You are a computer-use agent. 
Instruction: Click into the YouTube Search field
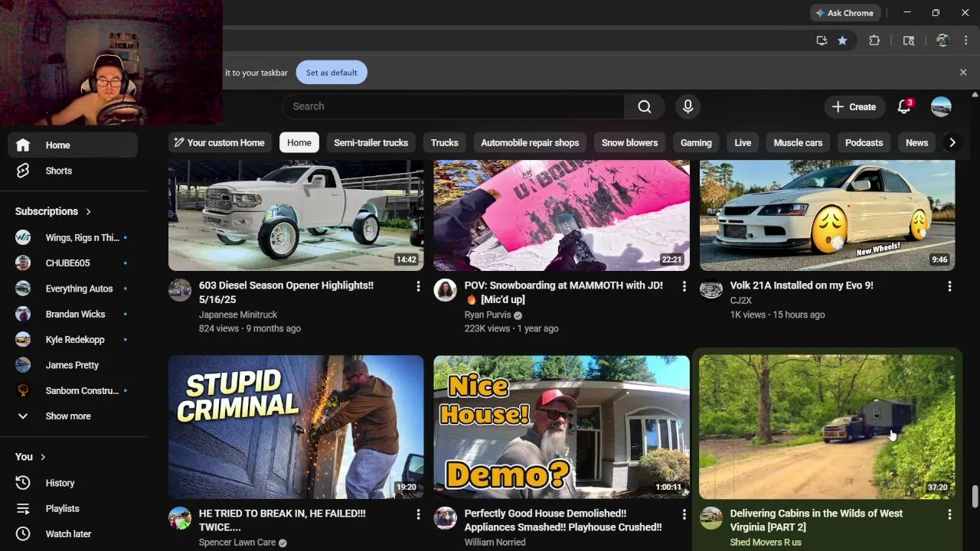point(453,106)
